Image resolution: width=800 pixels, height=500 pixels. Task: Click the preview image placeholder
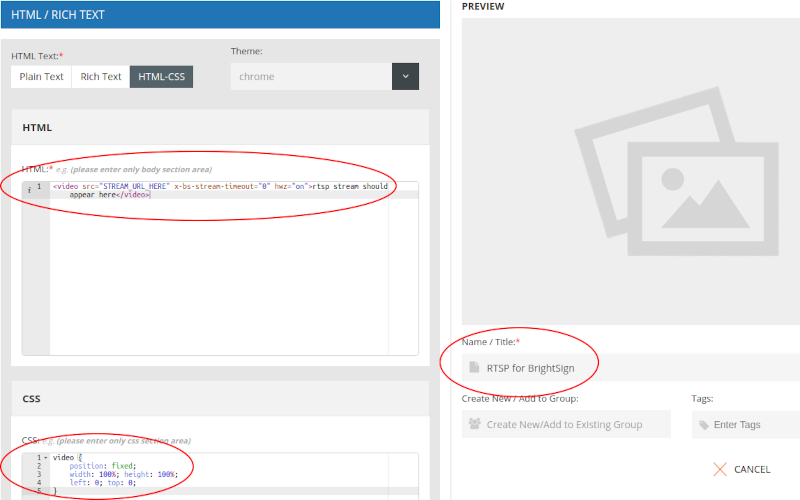631,171
